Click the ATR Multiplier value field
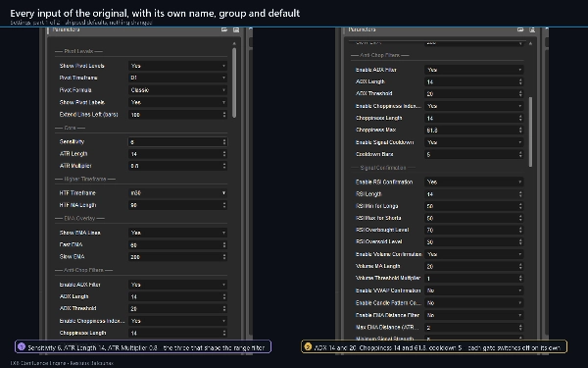This screenshot has width=588, height=368. click(x=177, y=166)
